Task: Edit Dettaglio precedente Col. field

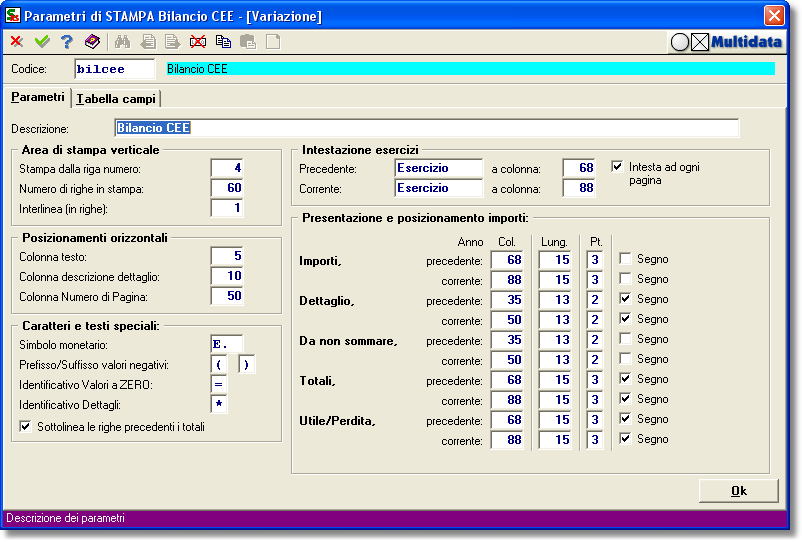Action: (x=506, y=300)
